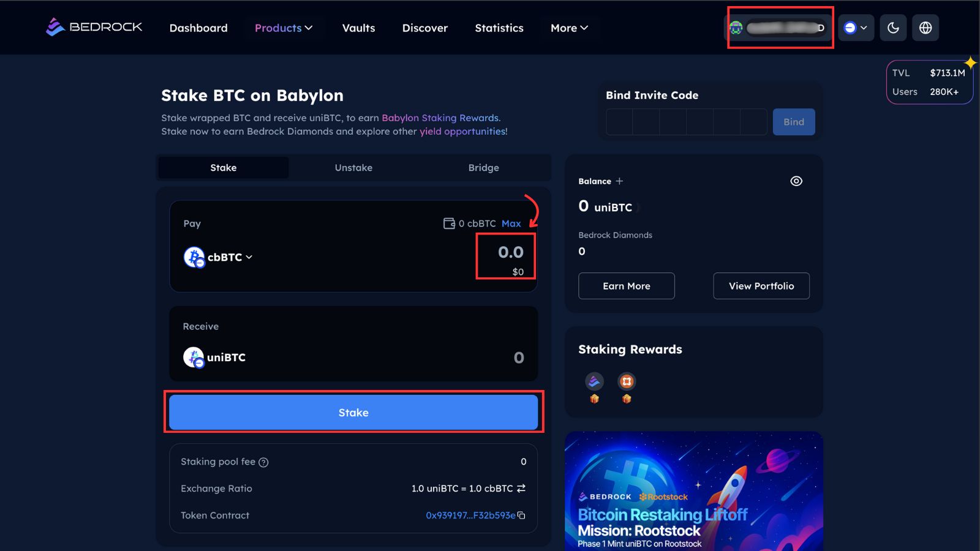Switch to the Unstake tab
980x551 pixels.
coord(353,168)
